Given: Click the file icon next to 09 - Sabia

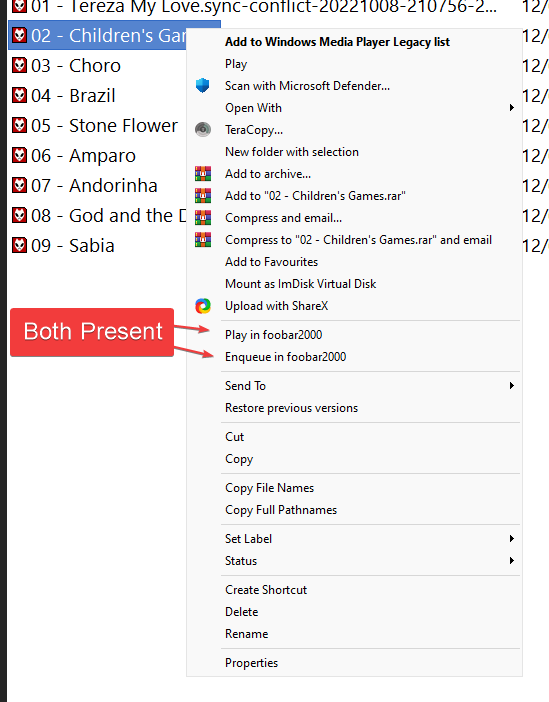Looking at the screenshot, I should point(19,245).
